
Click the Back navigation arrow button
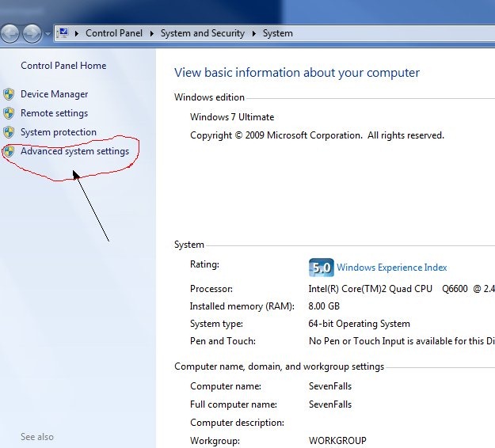[11, 33]
